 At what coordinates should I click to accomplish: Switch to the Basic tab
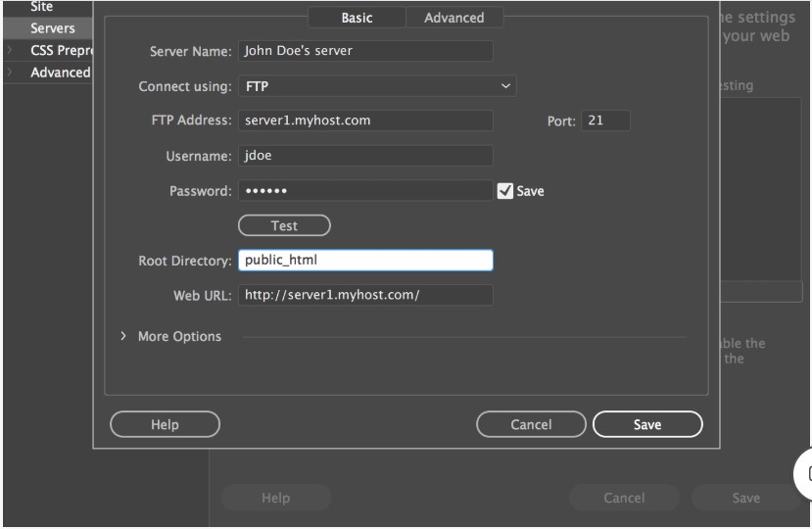[x=357, y=18]
